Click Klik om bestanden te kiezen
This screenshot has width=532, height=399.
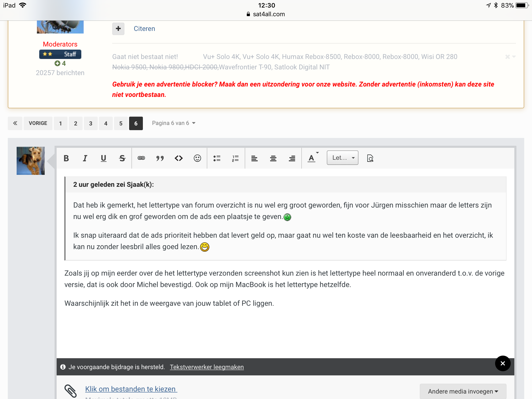point(131,389)
